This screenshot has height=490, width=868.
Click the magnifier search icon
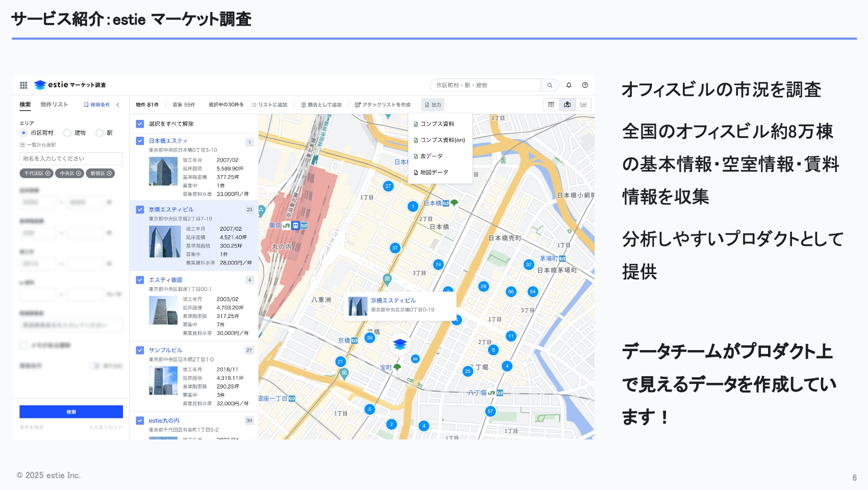pyautogui.click(x=550, y=85)
